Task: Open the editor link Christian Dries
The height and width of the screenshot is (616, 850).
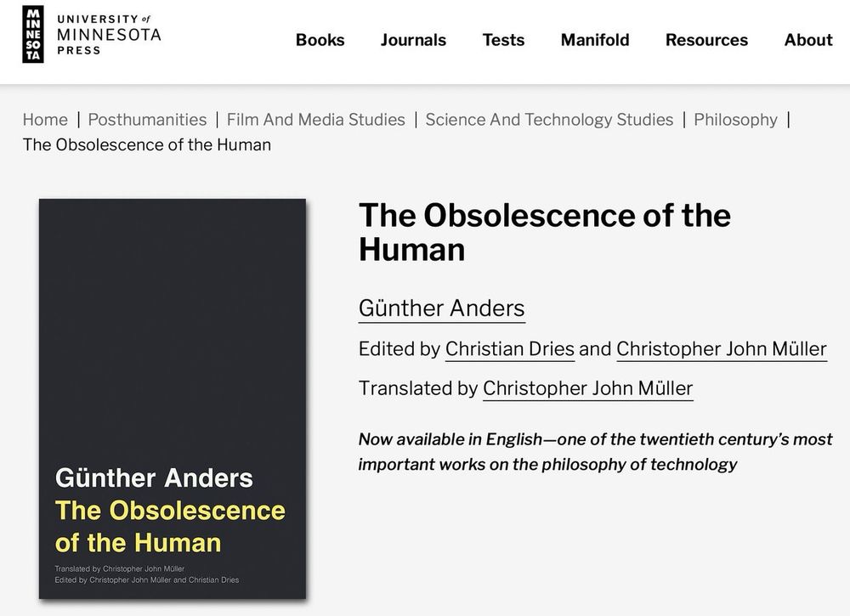Action: tap(509, 349)
